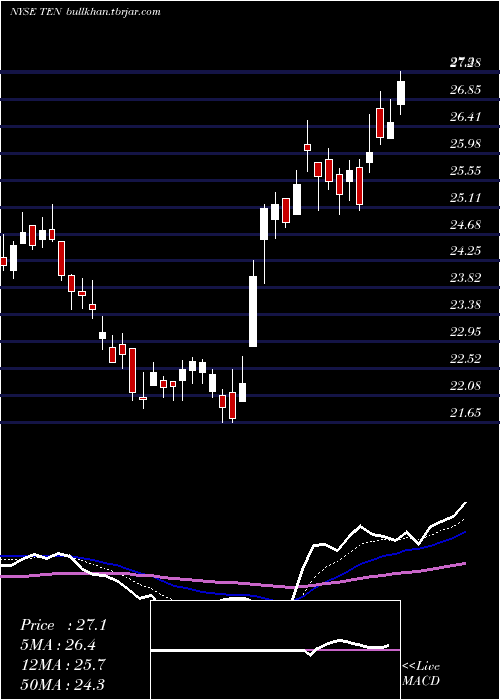The width and height of the screenshot is (500, 700).
Task: Select the 23.38 price axis label
Action: tap(465, 304)
